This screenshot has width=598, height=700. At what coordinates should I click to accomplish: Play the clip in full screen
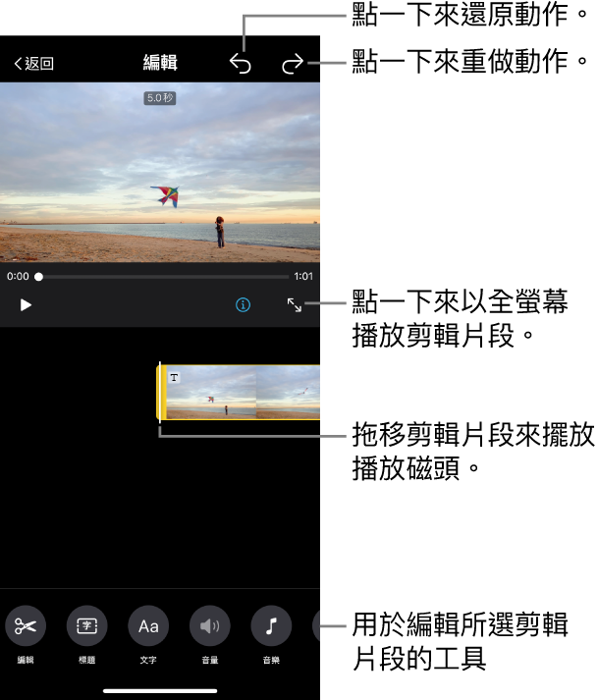click(x=295, y=305)
